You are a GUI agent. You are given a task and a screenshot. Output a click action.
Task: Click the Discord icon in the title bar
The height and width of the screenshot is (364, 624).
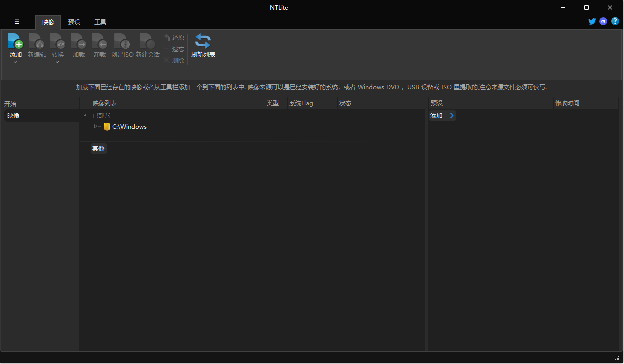pyautogui.click(x=603, y=21)
